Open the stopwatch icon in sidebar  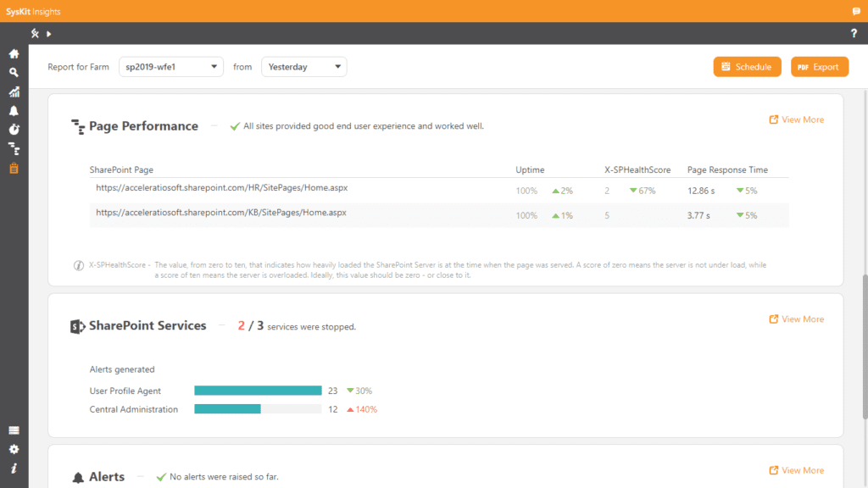tap(14, 130)
